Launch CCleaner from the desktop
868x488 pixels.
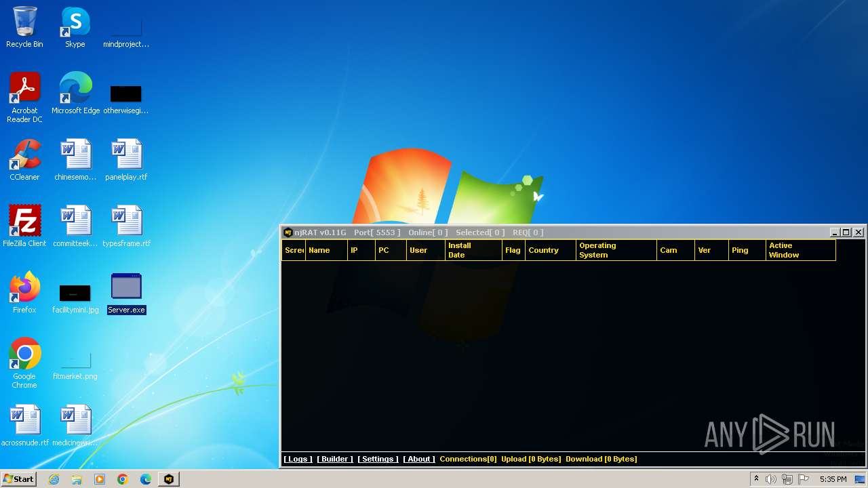pyautogui.click(x=24, y=160)
